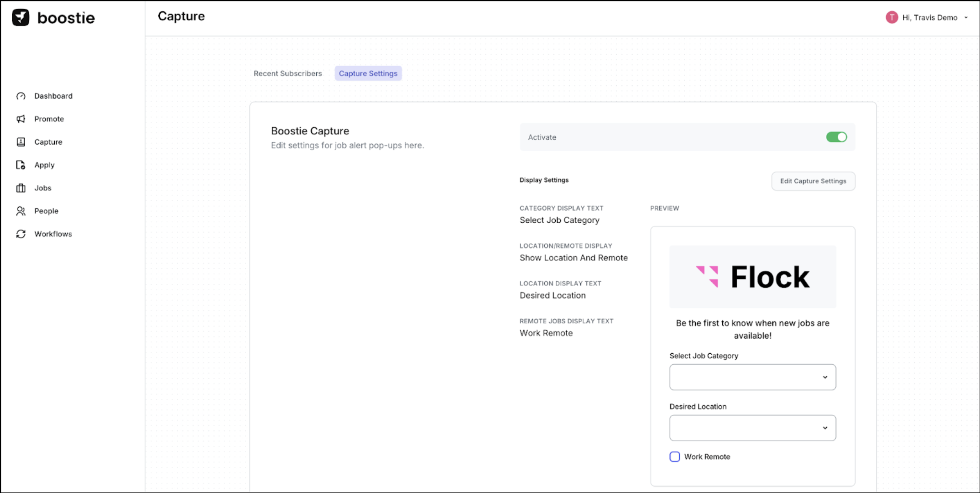The height and width of the screenshot is (493, 980).
Task: Expand the Desired Location dropdown
Action: click(x=752, y=428)
